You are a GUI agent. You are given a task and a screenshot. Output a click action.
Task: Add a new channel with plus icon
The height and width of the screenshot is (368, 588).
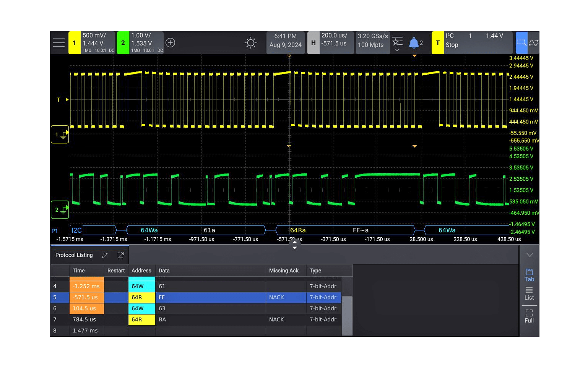coord(171,43)
